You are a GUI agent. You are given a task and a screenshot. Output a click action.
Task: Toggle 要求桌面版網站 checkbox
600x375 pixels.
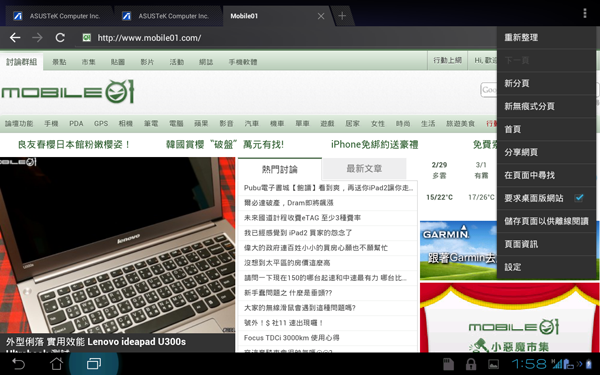[579, 198]
